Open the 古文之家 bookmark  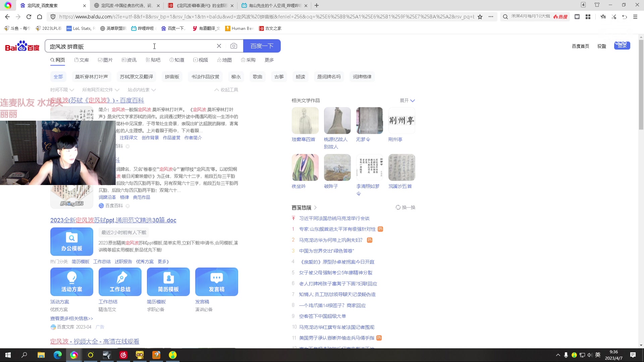tap(270, 28)
